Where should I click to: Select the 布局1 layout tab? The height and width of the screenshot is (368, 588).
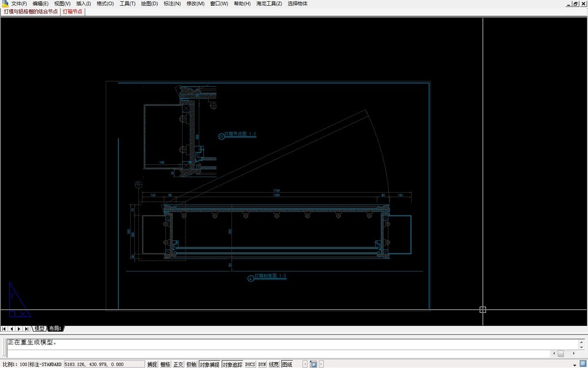pyautogui.click(x=55, y=328)
